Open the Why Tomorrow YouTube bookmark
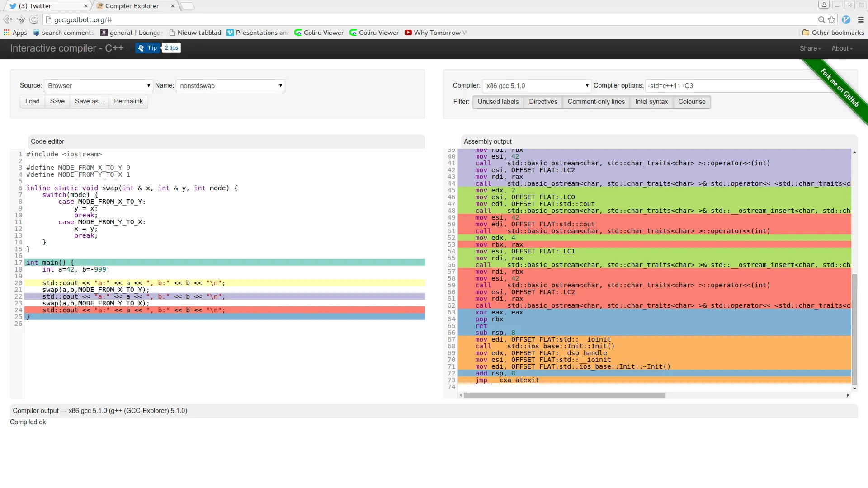868x488 pixels. 436,33
